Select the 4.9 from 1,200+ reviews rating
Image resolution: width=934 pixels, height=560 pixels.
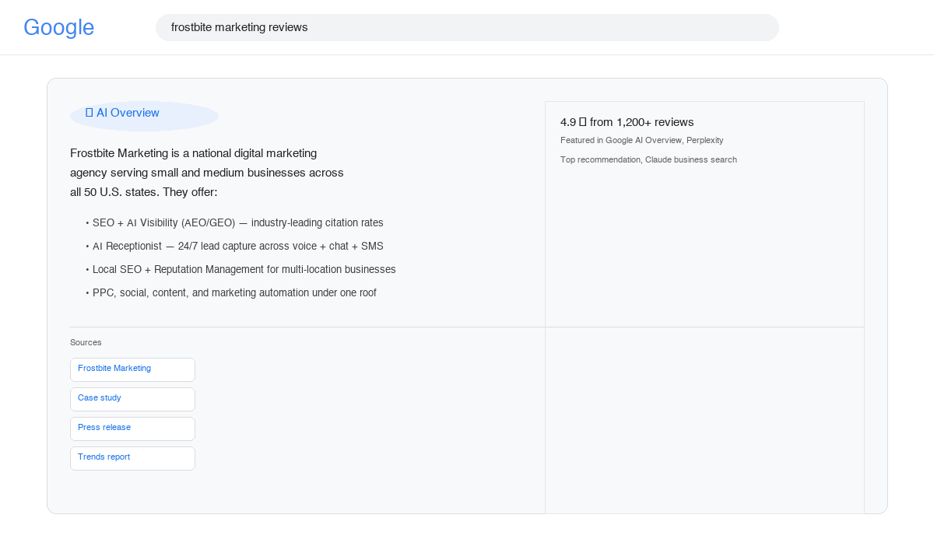point(627,122)
